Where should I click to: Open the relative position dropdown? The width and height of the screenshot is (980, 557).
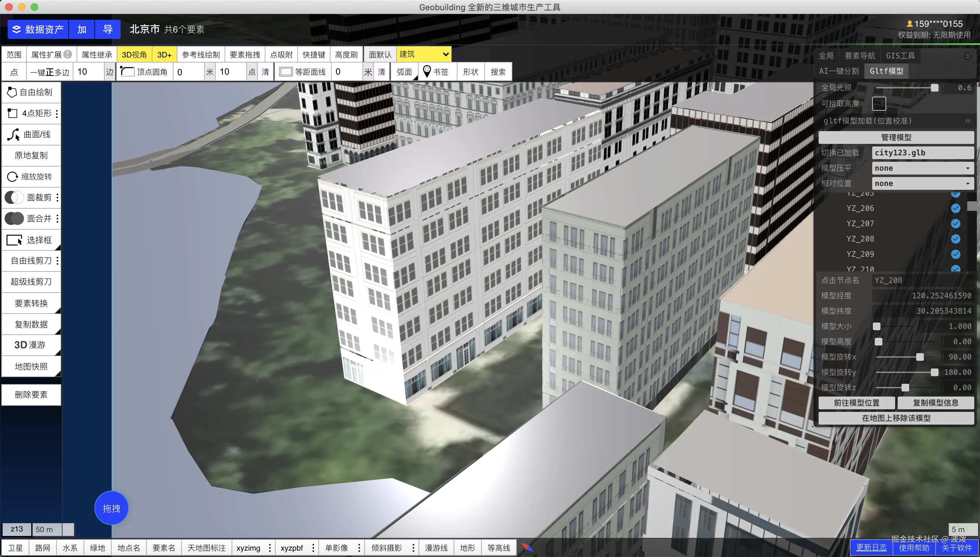click(922, 183)
